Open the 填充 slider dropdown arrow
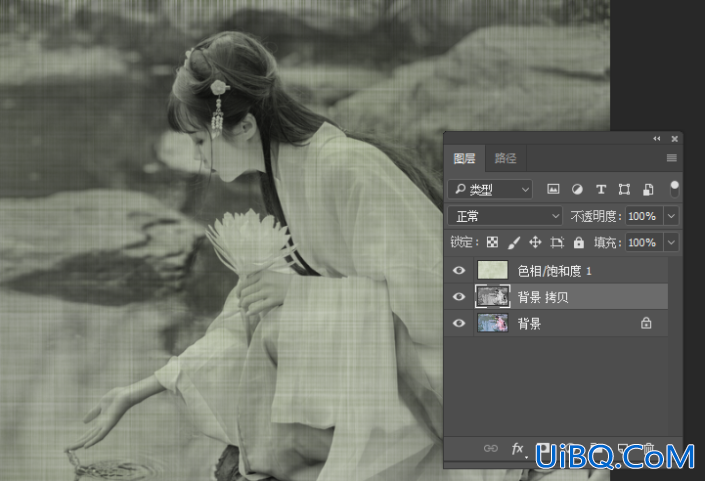Screen dimensions: 705x481 pyautogui.click(x=671, y=243)
